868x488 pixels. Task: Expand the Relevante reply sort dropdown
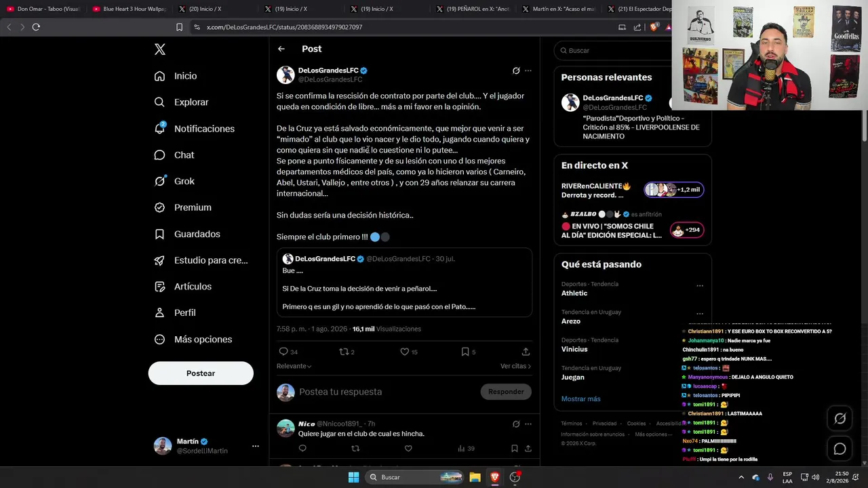(x=294, y=366)
